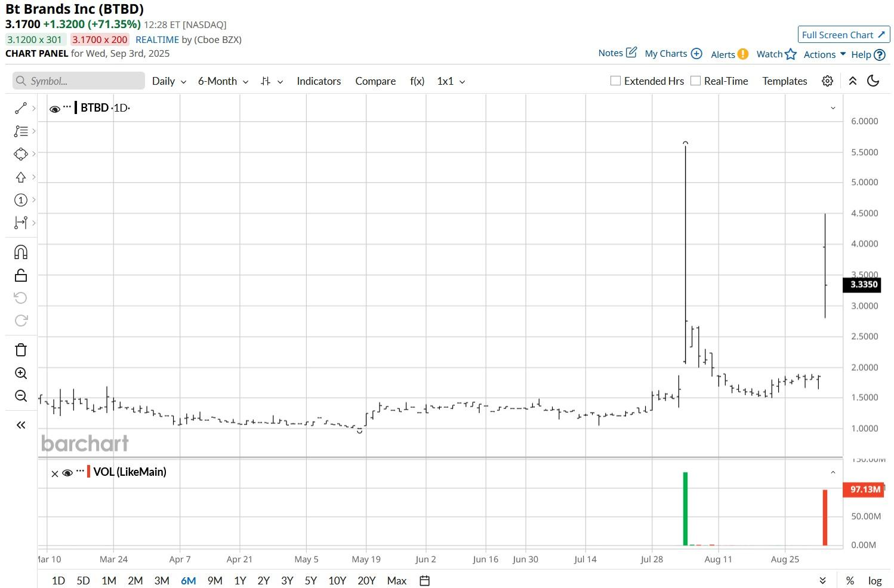The height and width of the screenshot is (588, 894).
Task: Enable Extended Hrs checkbox
Action: [x=615, y=81]
